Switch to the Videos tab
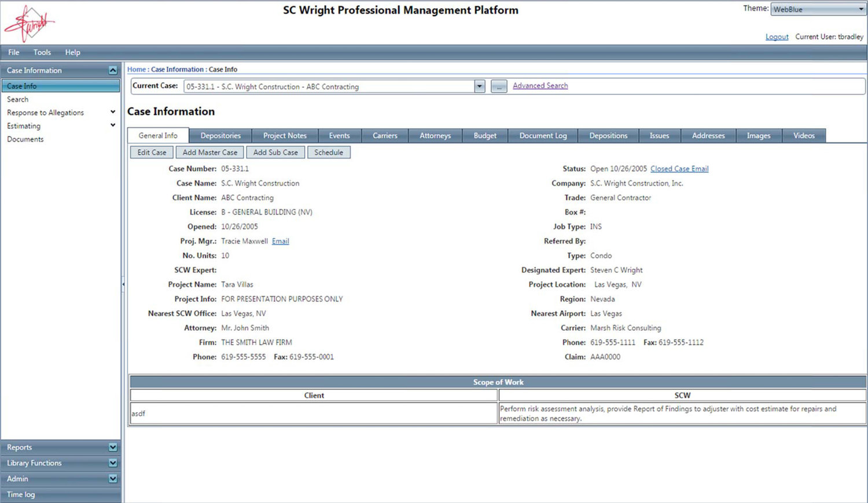Viewport: 868px width, 503px height. coord(804,135)
